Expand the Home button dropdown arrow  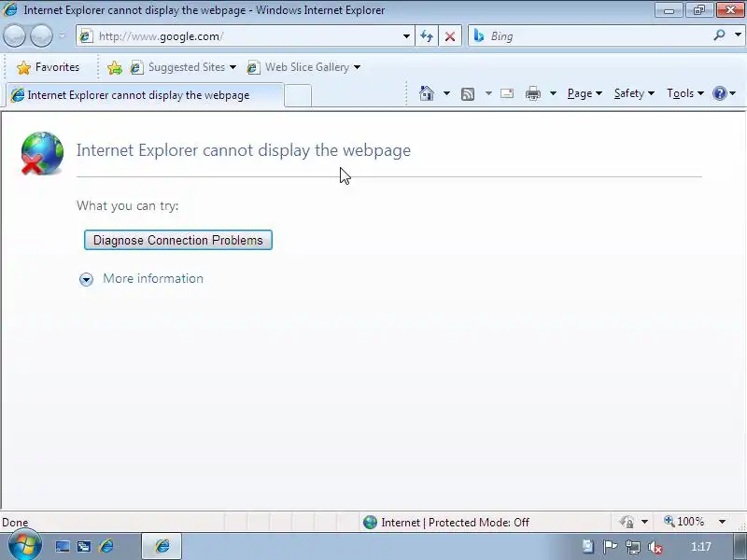pyautogui.click(x=446, y=93)
